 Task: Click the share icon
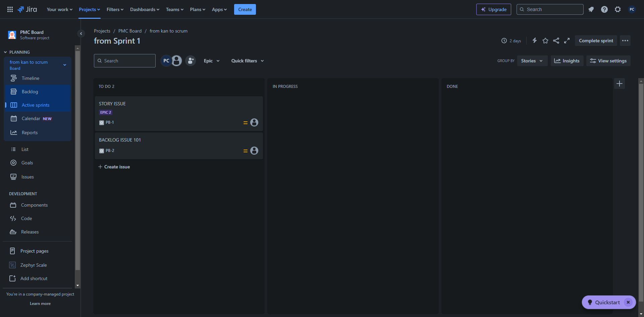[556, 41]
